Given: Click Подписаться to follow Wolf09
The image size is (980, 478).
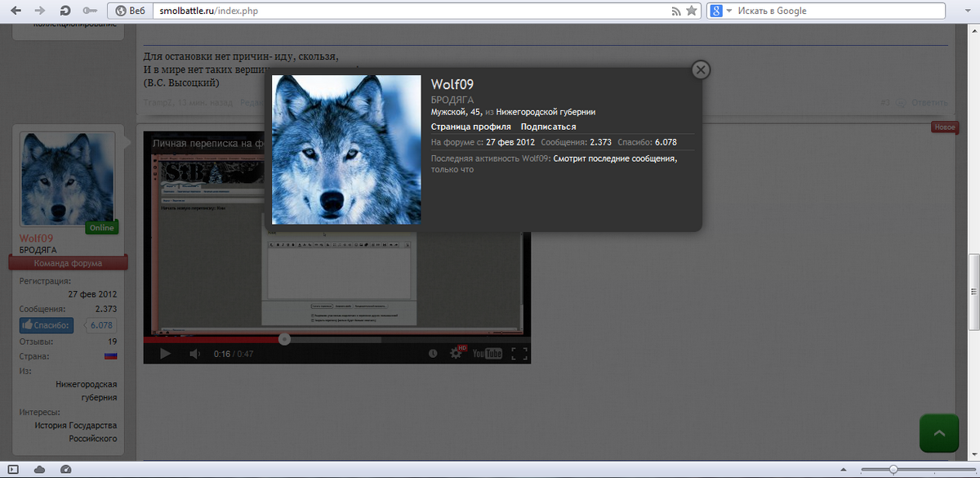Looking at the screenshot, I should pos(548,127).
